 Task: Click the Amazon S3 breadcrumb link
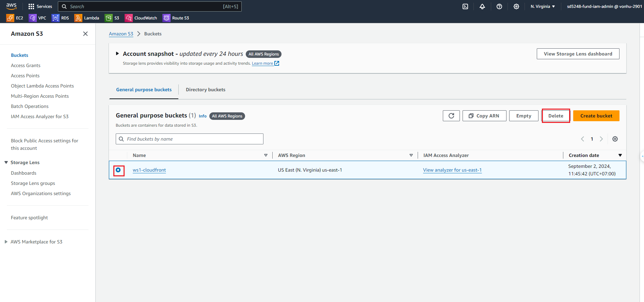pos(121,34)
